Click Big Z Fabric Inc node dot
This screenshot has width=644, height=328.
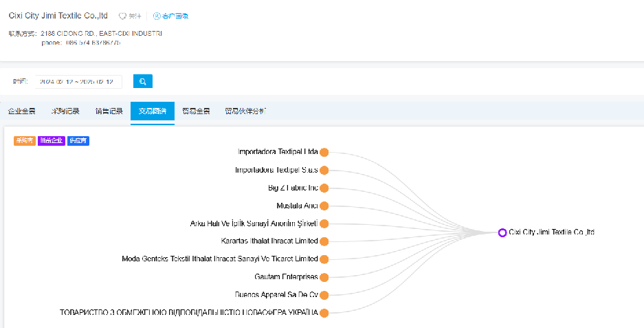(324, 188)
